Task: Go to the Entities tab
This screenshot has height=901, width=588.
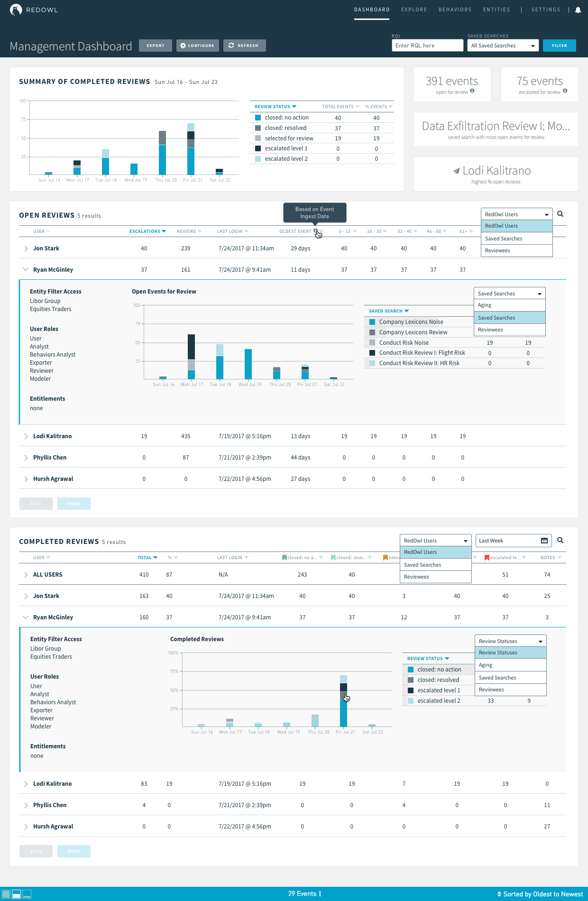Action: [x=496, y=9]
